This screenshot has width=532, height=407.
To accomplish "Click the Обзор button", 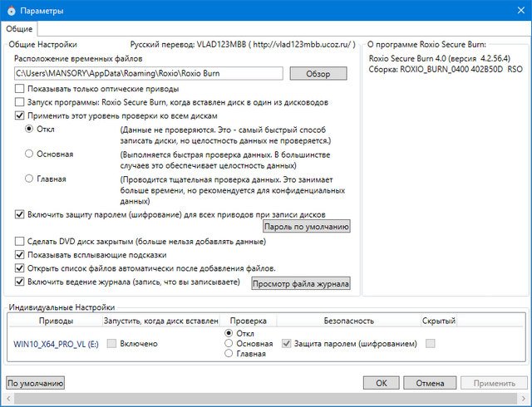I will tap(318, 74).
